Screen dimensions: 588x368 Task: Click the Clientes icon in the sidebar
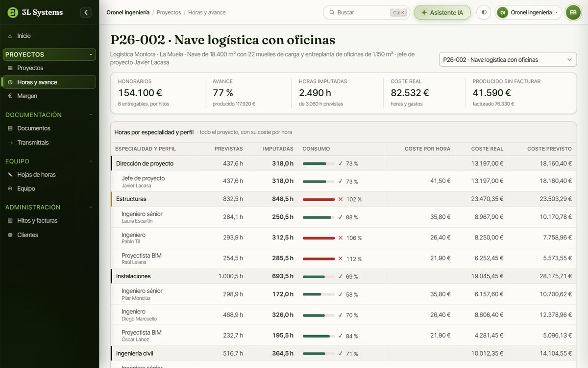pos(10,235)
